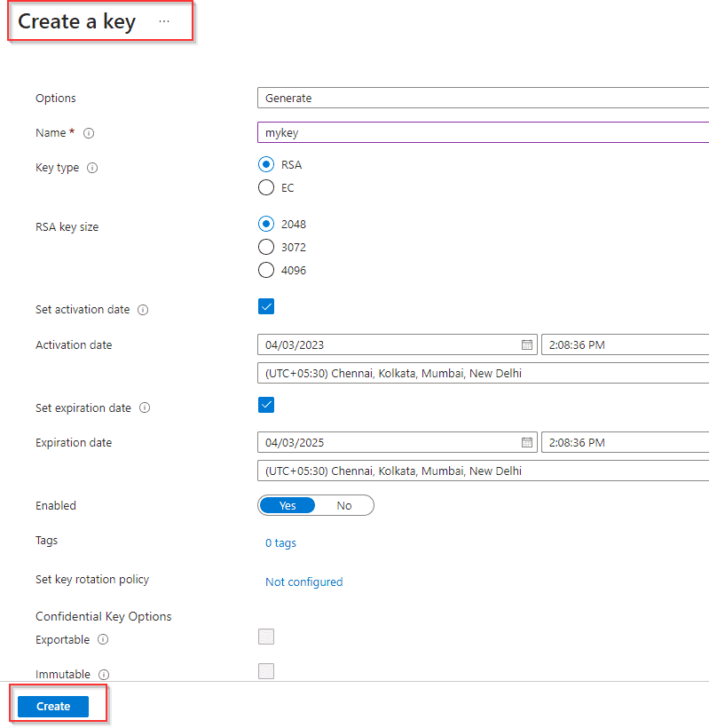Open the ellipsis menu next to page title
Viewport: 709px width, 728px height.
pyautogui.click(x=162, y=20)
